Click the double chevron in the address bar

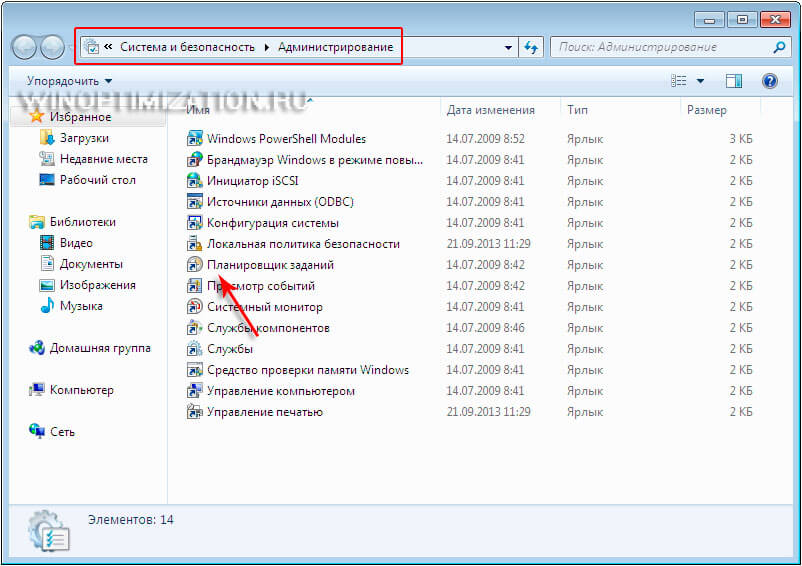coord(108,47)
